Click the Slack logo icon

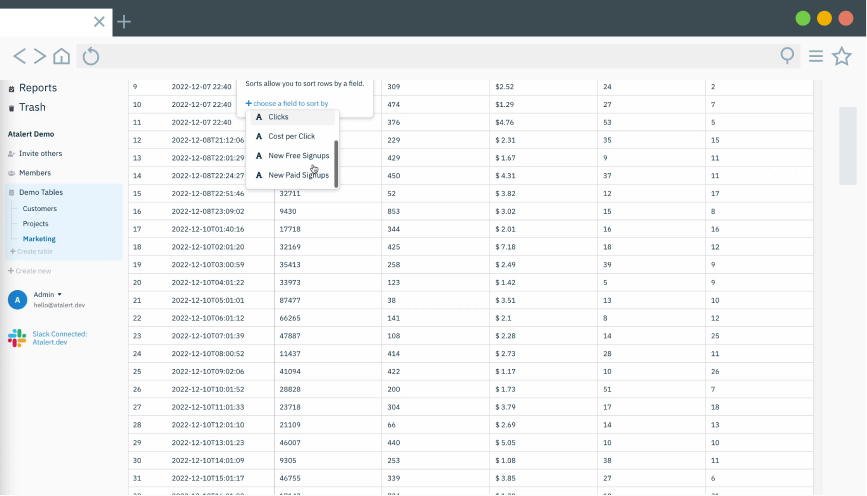(17, 338)
